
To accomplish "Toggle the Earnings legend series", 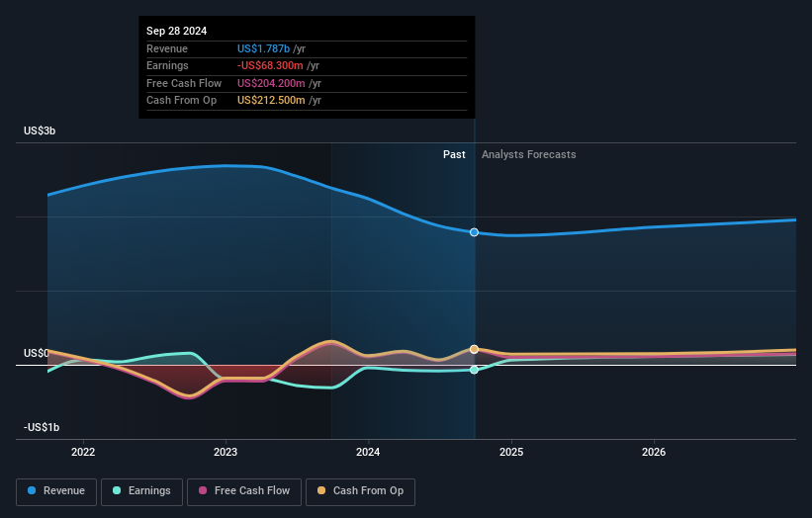I will [141, 491].
